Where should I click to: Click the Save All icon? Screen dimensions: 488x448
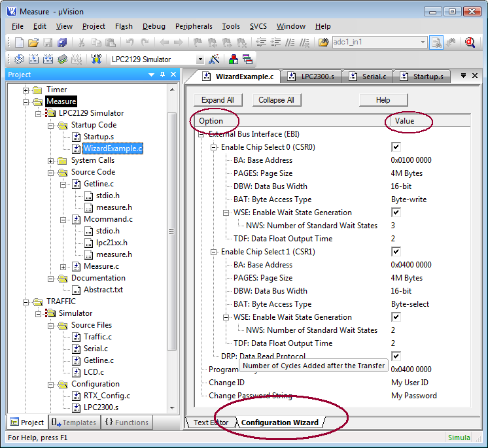62,43
